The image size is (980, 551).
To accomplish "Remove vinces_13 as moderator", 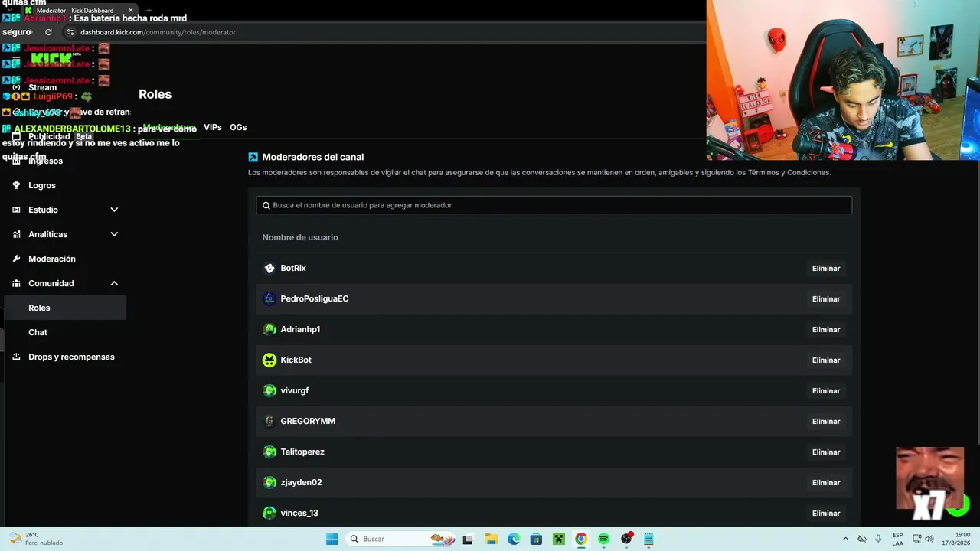I will [x=826, y=514].
